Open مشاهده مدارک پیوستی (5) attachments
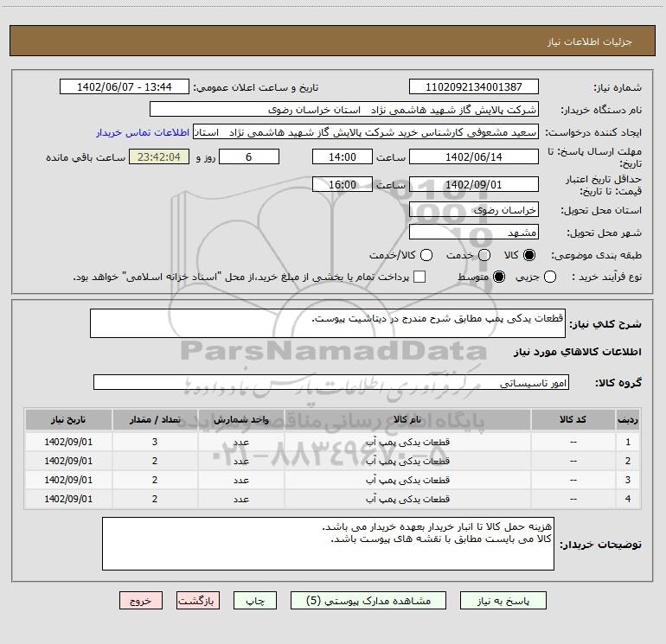Image resolution: width=666 pixels, height=644 pixels. [x=368, y=601]
